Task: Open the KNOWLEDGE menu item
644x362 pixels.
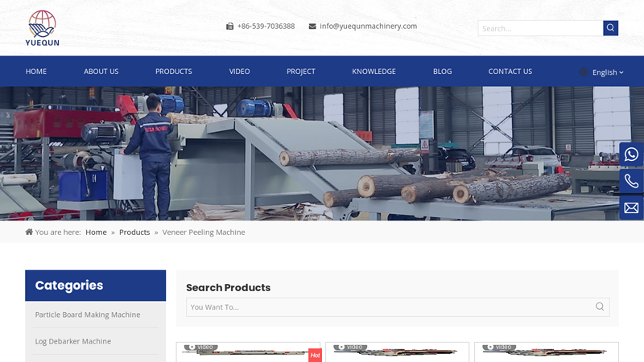Action: [374, 72]
